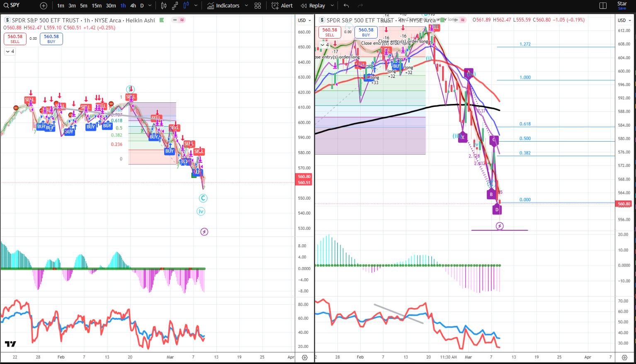Expand the 4 indicators legend on right chart
This screenshot has width=636, height=364.
coord(324,45)
